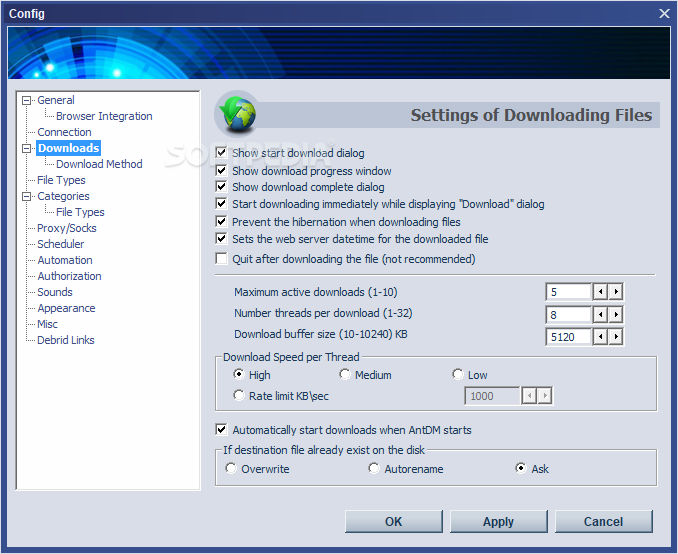The height and width of the screenshot is (554, 678).
Task: Toggle Prevent the hibernation checkbox
Action: coord(221,221)
